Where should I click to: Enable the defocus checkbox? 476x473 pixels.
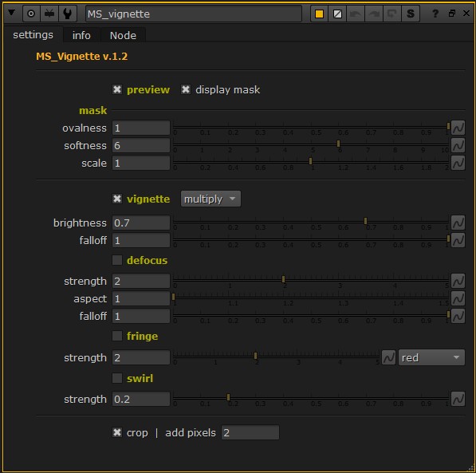117,260
